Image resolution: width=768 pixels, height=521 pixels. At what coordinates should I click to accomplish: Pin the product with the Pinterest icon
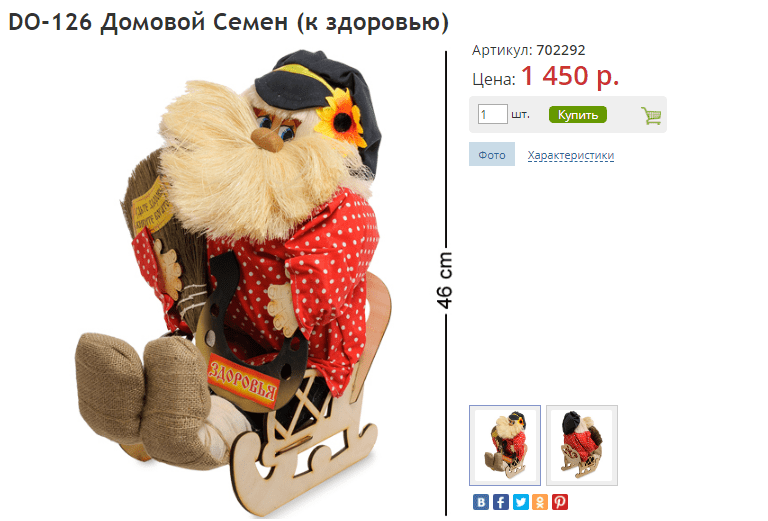click(560, 502)
